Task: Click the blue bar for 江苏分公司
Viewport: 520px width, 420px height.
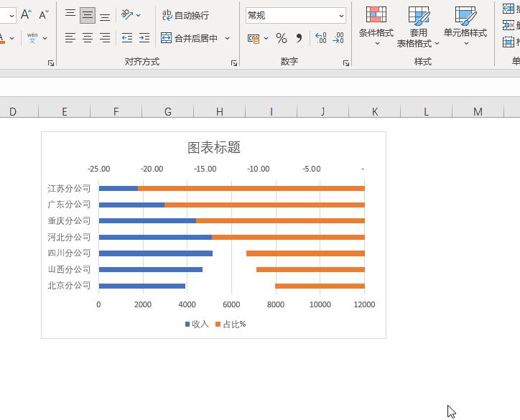Action: pos(119,189)
